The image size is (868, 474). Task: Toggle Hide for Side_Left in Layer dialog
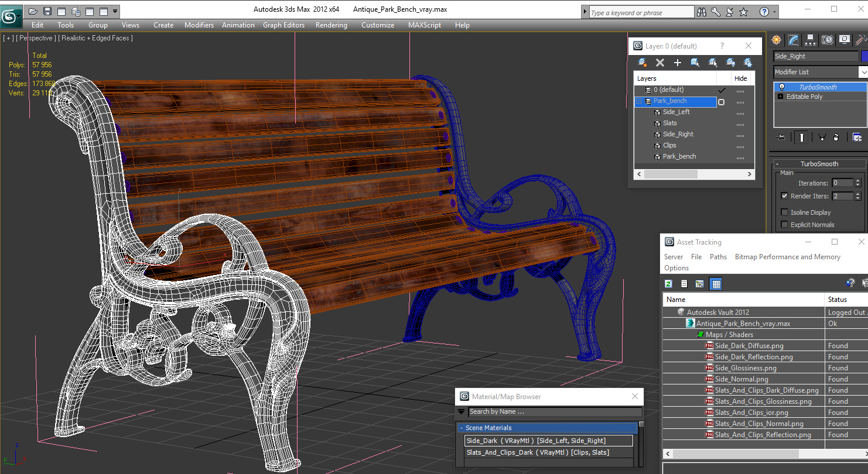740,113
